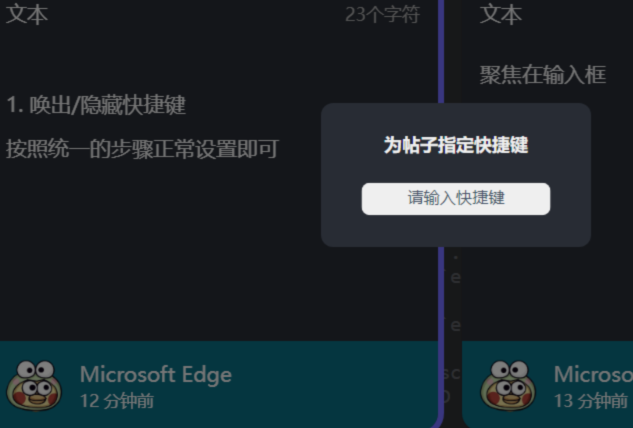
Task: Click the truncated Microso label on the right card
Action: coord(593,374)
